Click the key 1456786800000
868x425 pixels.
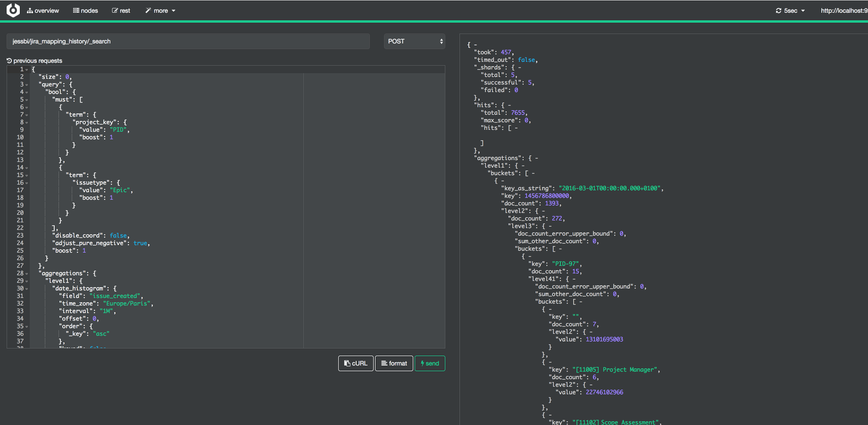coord(547,196)
